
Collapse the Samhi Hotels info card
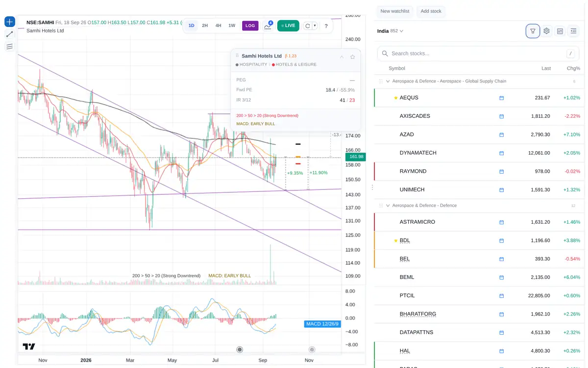[x=342, y=57]
